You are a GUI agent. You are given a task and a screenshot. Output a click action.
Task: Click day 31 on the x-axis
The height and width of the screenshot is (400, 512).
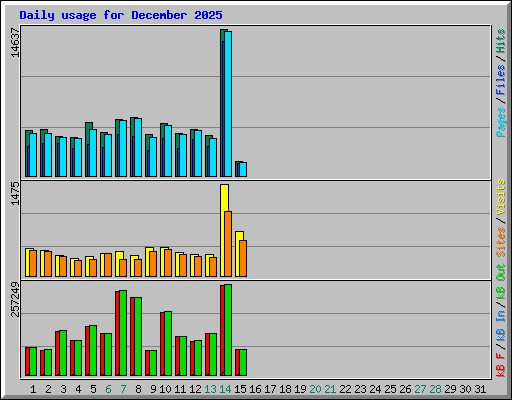coord(480,389)
